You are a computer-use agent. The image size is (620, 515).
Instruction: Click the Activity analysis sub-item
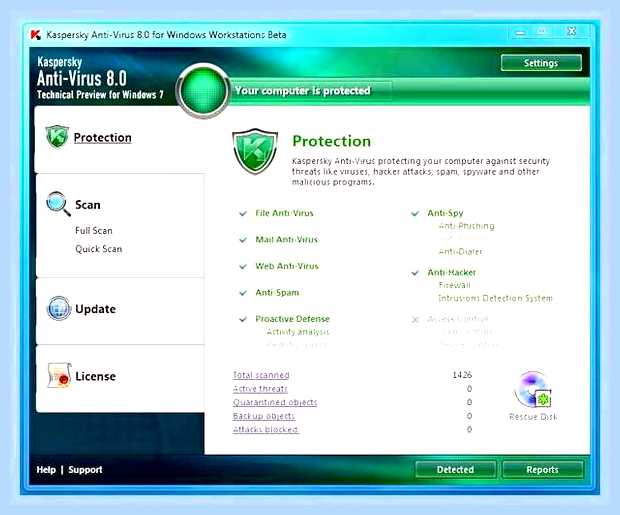tap(298, 332)
